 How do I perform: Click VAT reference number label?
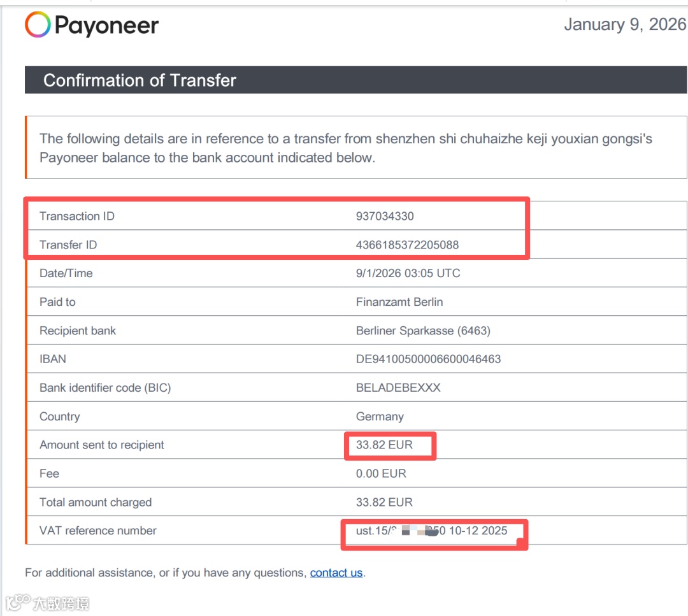(x=98, y=531)
